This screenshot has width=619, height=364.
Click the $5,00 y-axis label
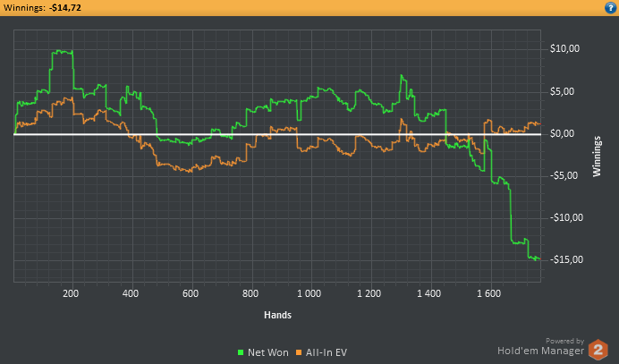click(x=562, y=91)
